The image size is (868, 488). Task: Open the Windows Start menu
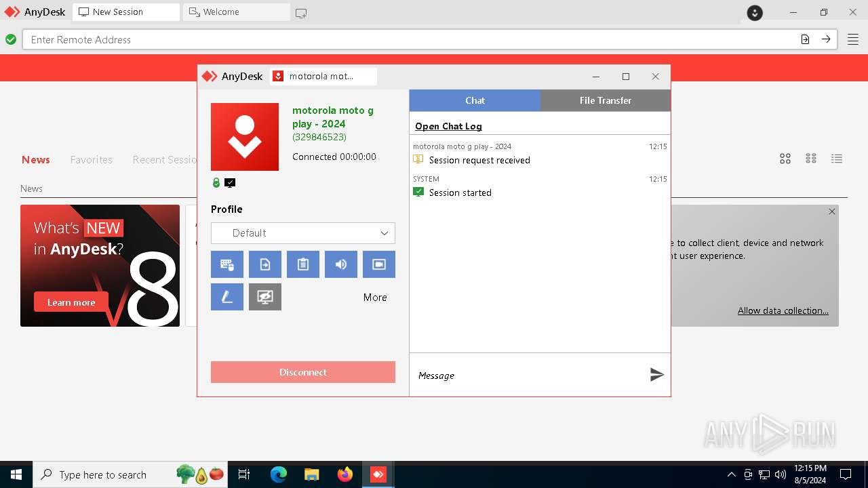(16, 474)
